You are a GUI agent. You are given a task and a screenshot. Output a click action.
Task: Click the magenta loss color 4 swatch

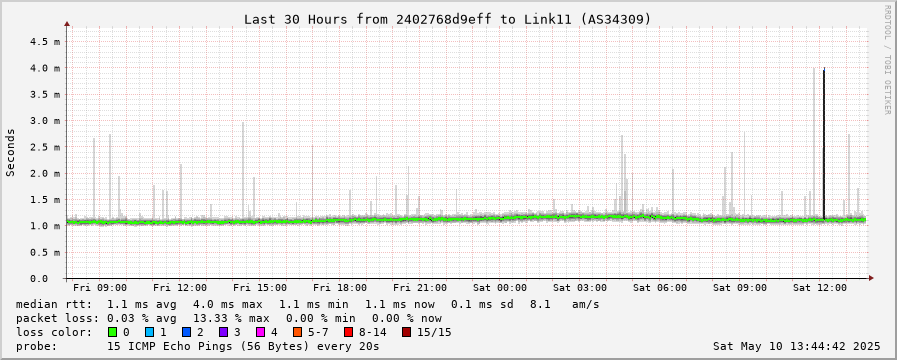point(260,332)
